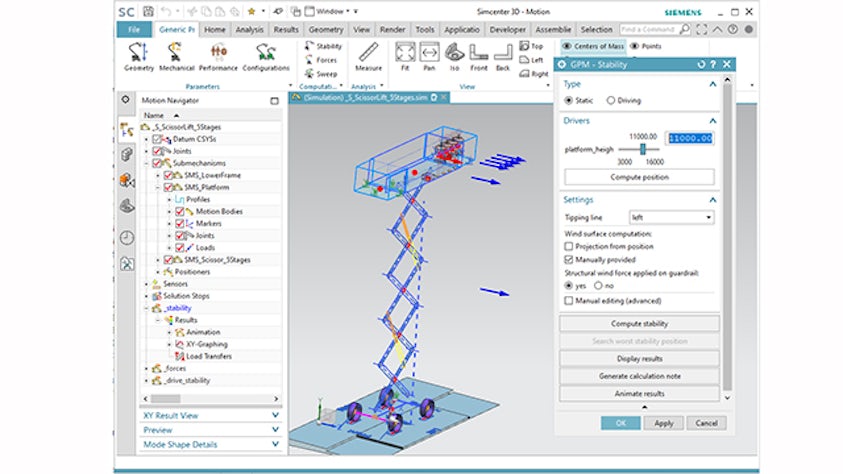Collapse the Drivers section
Screen dimensions: 843x474
point(712,120)
